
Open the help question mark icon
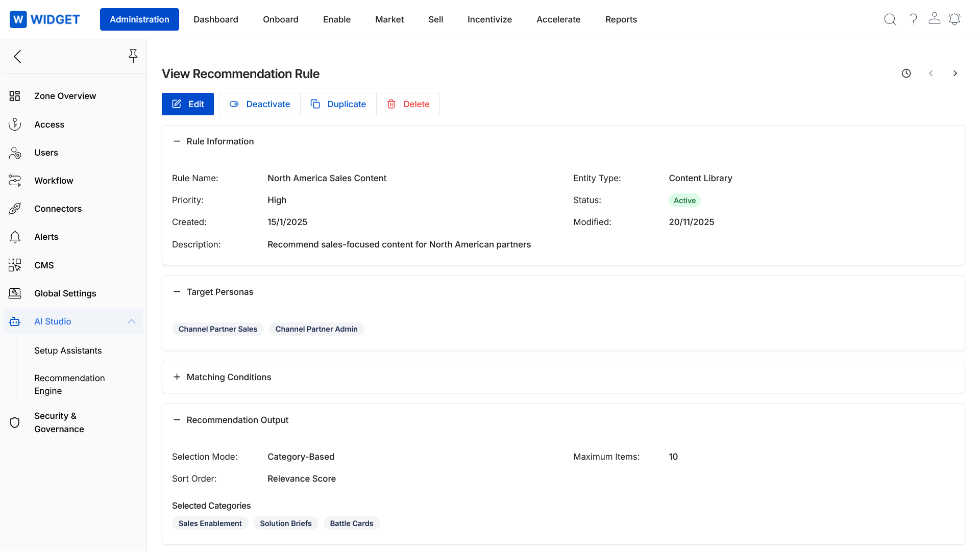914,19
